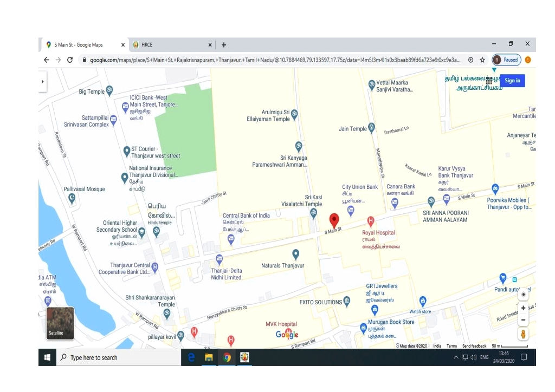Viewport: 555px width, 392px height.
Task: Bookmark this page with star icon
Action: [x=482, y=60]
